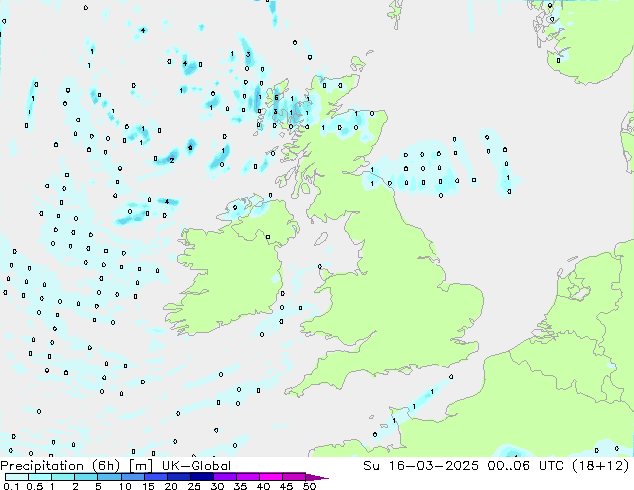Click the '25' legend scale label

[194, 486]
